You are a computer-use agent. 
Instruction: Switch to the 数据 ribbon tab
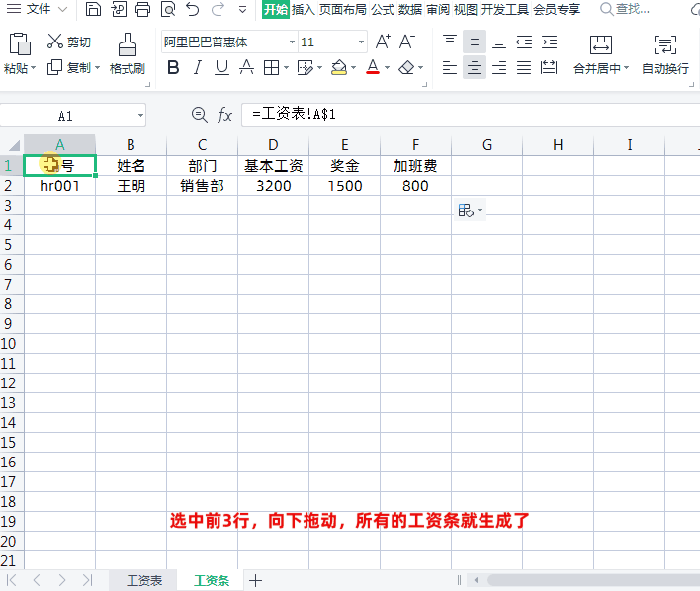click(x=410, y=9)
